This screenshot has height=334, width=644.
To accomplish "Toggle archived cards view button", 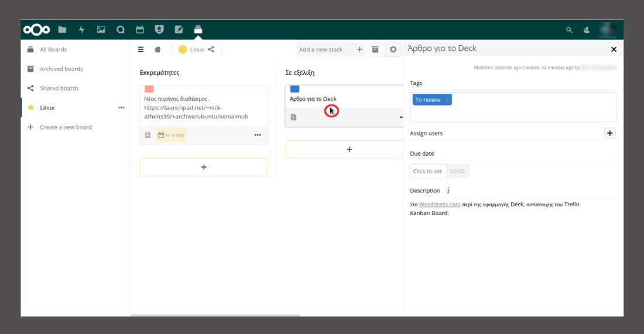I will point(375,50).
